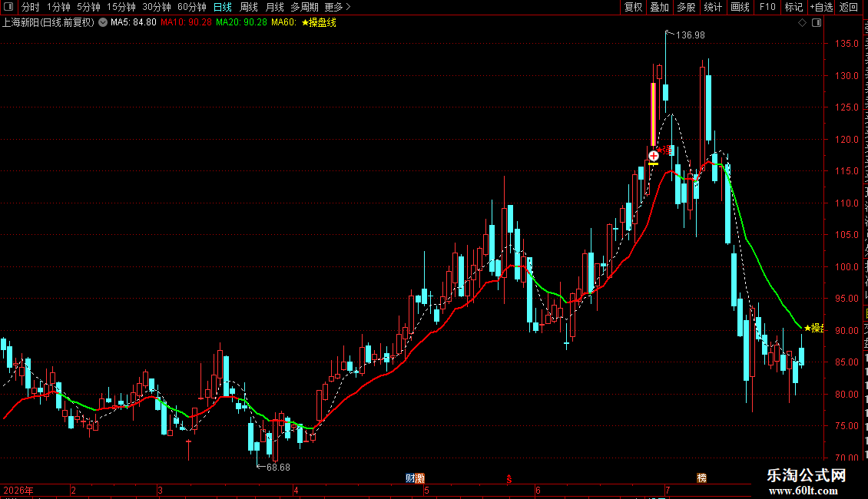868x499 pixels.
Task: Click the 叠加 overlay button
Action: coord(659,7)
